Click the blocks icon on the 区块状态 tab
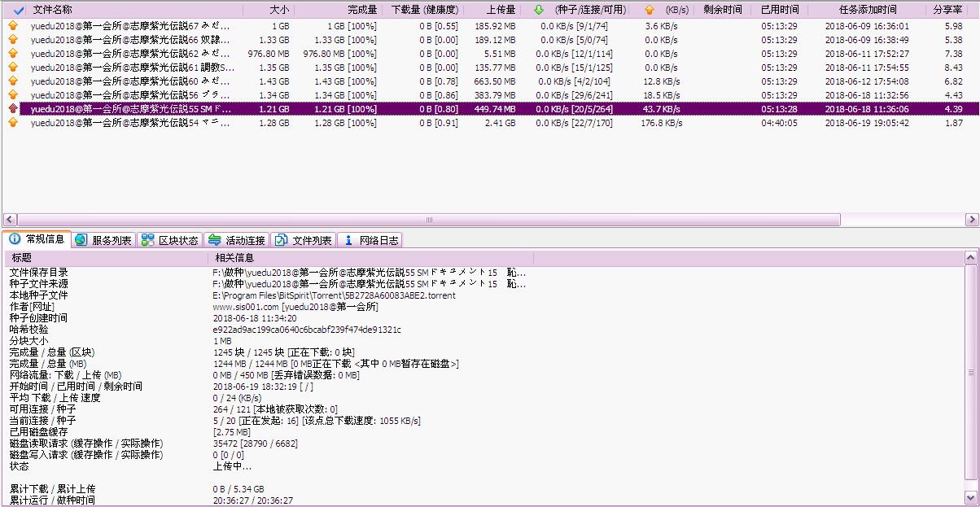The width and height of the screenshot is (980, 507). [x=147, y=240]
